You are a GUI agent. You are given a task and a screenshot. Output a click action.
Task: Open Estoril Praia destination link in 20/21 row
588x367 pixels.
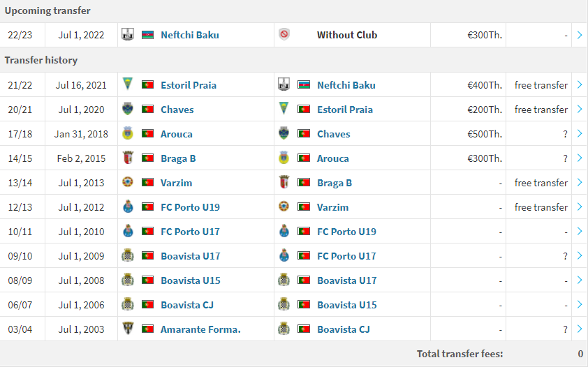click(345, 110)
